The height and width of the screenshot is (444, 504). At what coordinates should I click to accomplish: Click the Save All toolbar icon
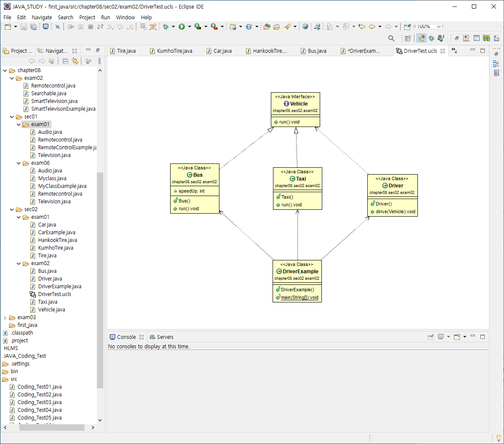[x=33, y=27]
